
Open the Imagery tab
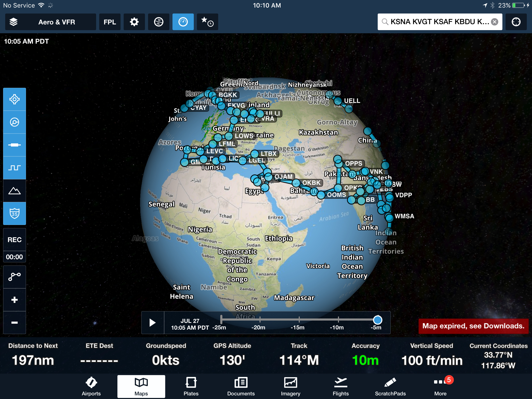(x=291, y=387)
